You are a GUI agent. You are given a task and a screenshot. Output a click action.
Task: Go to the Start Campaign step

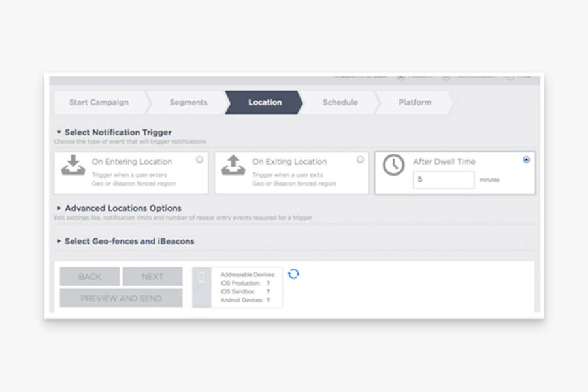[99, 103]
